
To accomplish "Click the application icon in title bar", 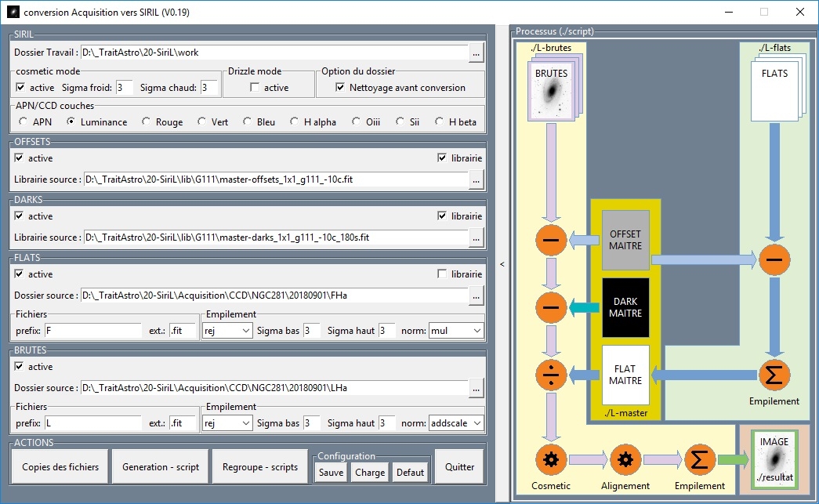I will point(13,12).
